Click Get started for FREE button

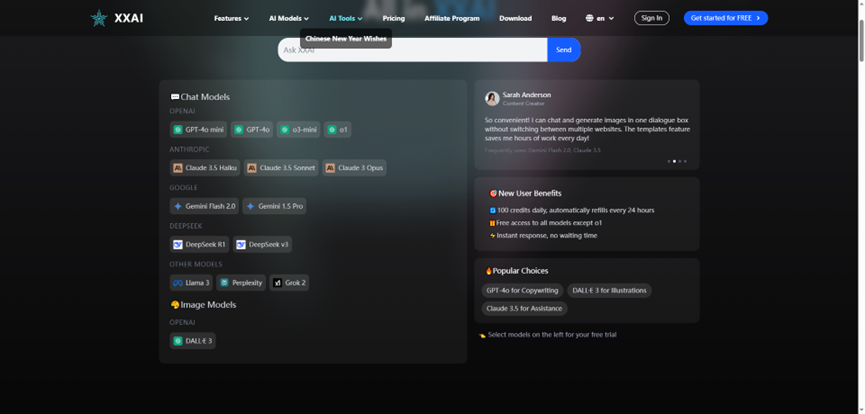point(725,18)
